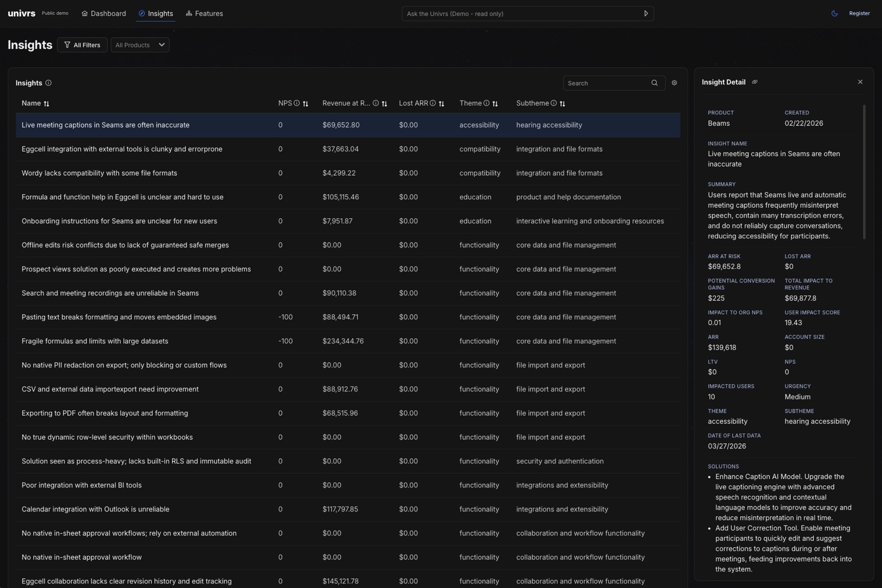The height and width of the screenshot is (588, 882).
Task: Select 'Eggcell integration with external tools' row
Action: 348,149
